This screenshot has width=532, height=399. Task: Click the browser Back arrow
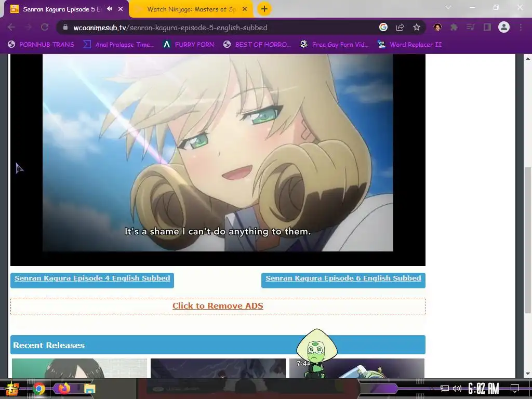pyautogui.click(x=11, y=27)
